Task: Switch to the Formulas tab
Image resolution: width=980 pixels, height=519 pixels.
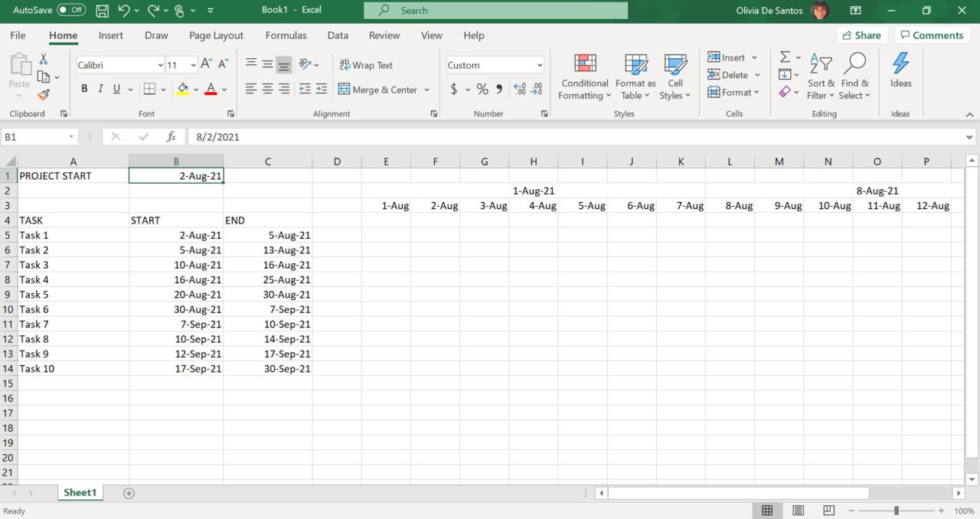Action: [286, 35]
